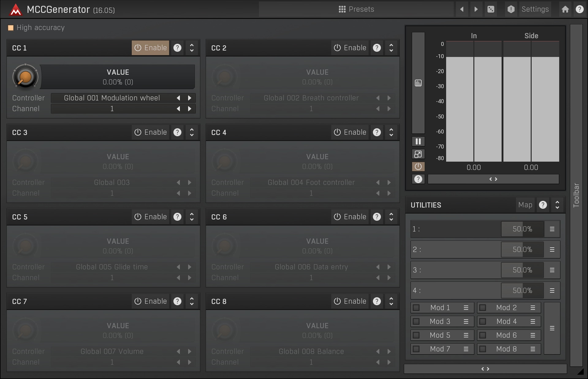Open help for CC 3 panel
Screen dimensions: 588x379
[x=177, y=132]
